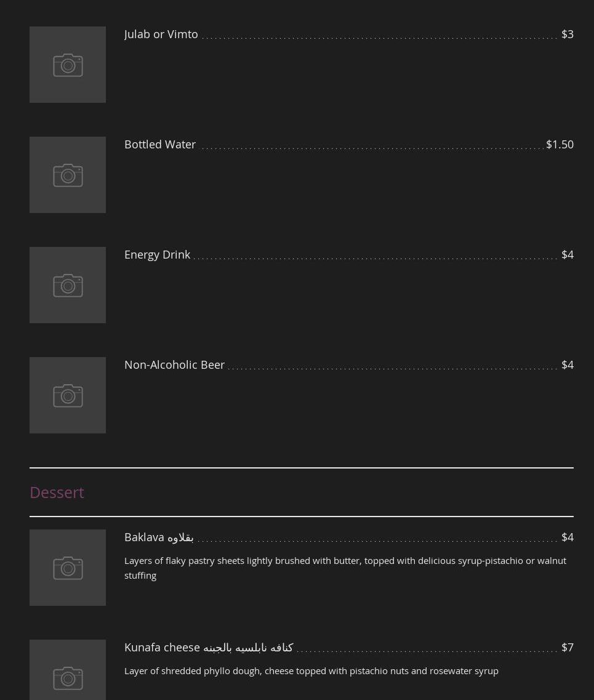Open the Bottled Water camera placeholder image
The image size is (594, 700).
pyautogui.click(x=68, y=175)
